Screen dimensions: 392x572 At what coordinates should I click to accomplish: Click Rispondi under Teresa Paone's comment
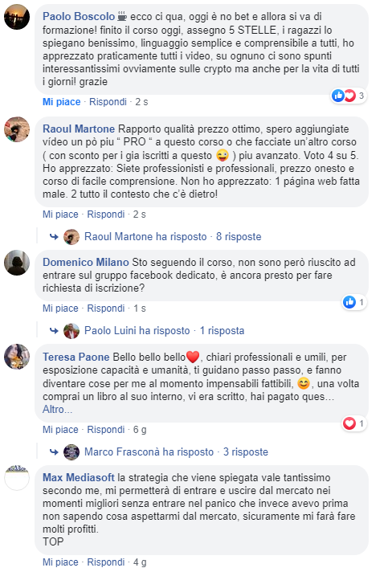tap(106, 429)
